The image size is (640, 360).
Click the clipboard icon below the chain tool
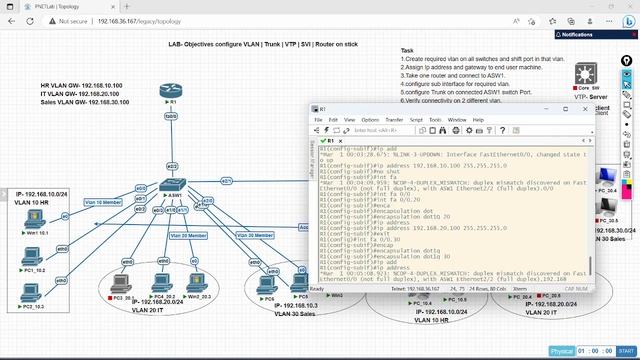(627, 144)
